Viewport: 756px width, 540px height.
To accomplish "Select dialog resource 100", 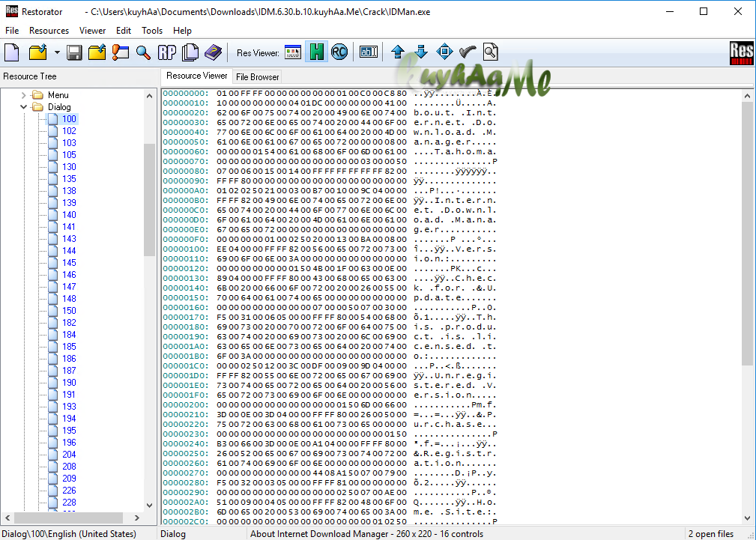I will pos(69,119).
